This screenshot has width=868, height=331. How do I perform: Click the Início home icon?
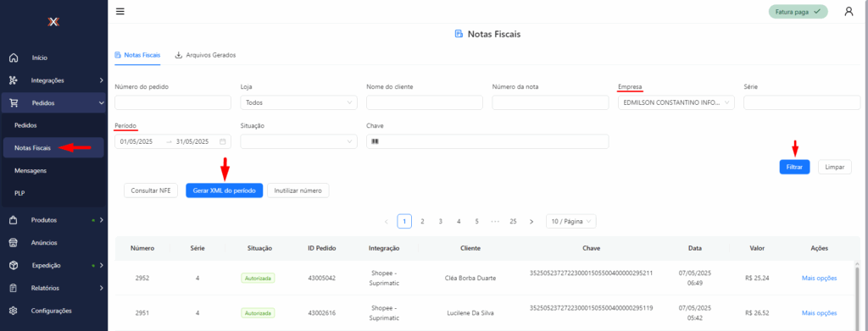(x=14, y=58)
